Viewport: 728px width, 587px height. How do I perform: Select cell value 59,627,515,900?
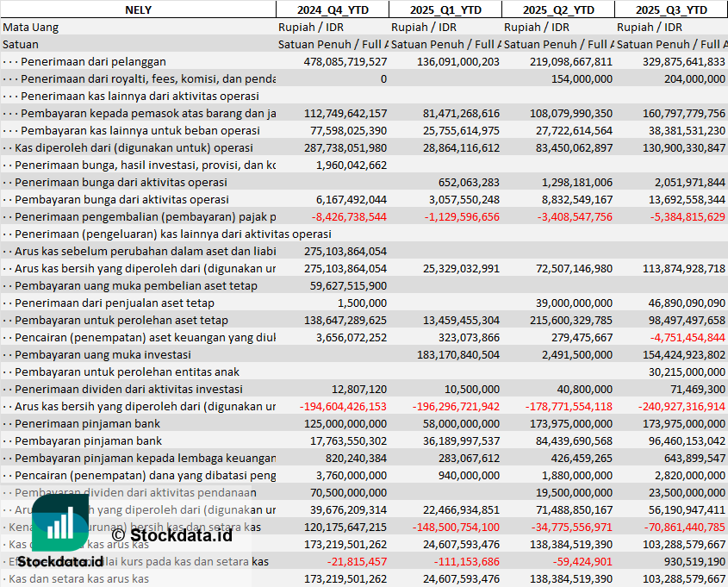tap(348, 285)
